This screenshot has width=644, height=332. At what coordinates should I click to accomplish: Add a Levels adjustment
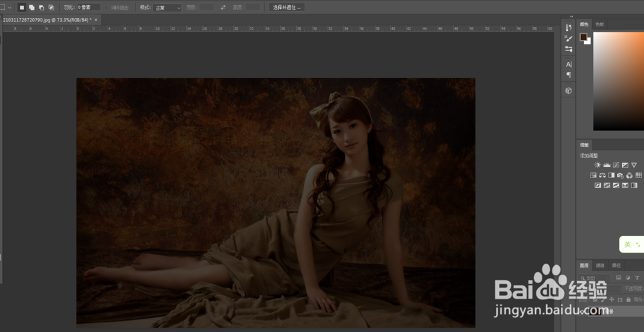pos(607,166)
